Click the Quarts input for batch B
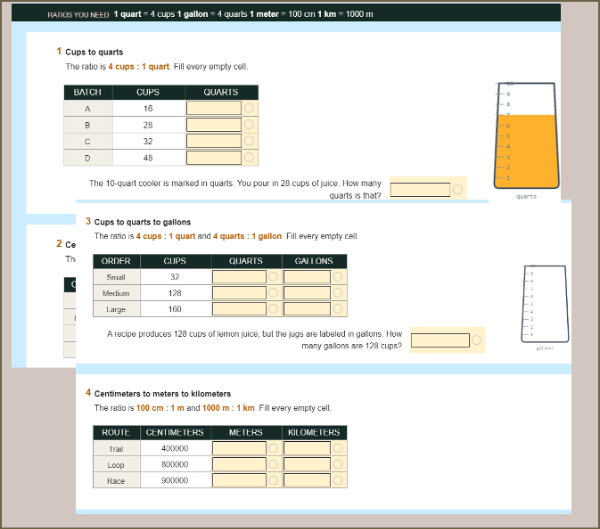600x529 pixels. [x=214, y=125]
